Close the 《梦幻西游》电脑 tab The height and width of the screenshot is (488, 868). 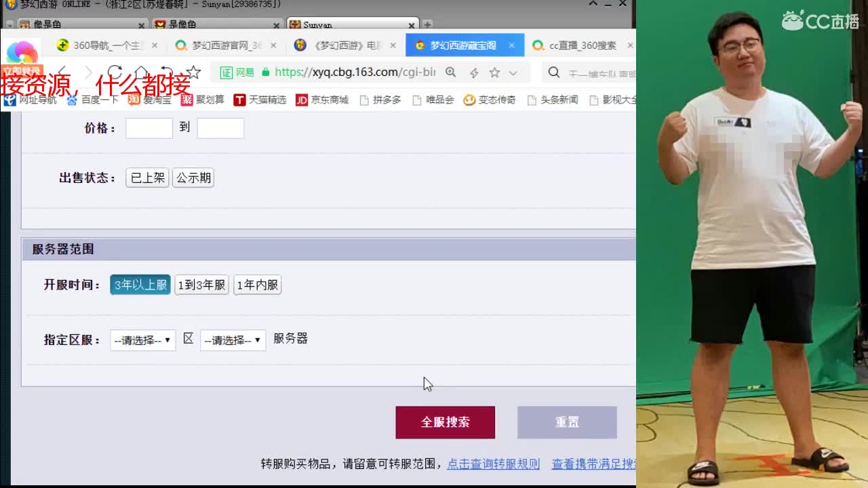click(393, 45)
